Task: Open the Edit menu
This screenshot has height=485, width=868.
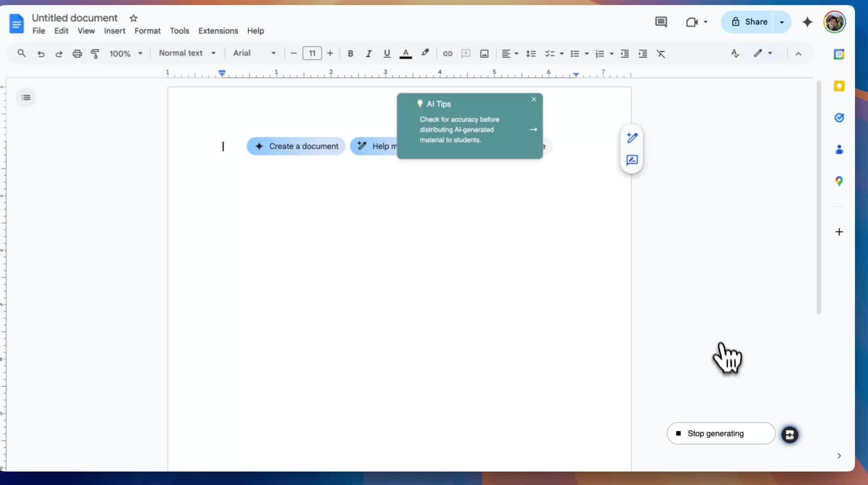Action: click(x=61, y=31)
